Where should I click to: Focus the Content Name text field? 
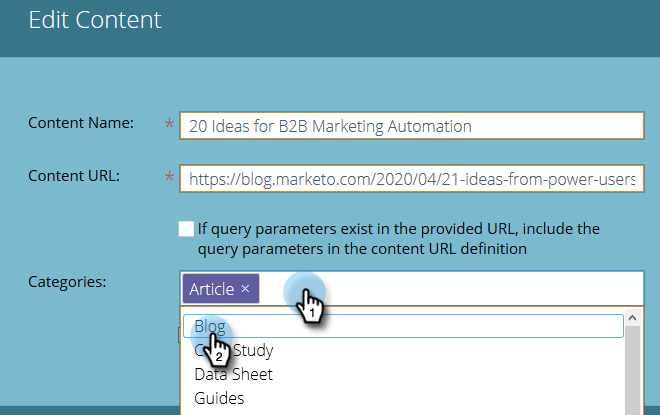(410, 126)
